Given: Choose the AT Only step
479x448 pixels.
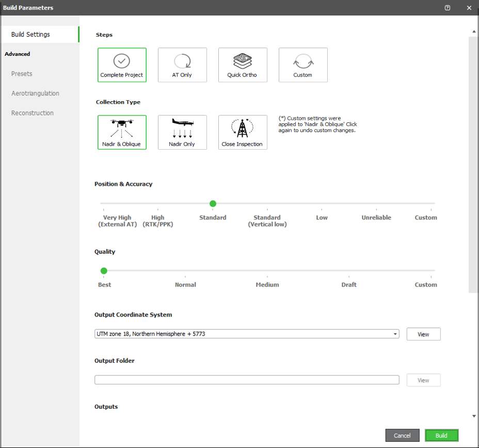Looking at the screenshot, I should point(182,65).
